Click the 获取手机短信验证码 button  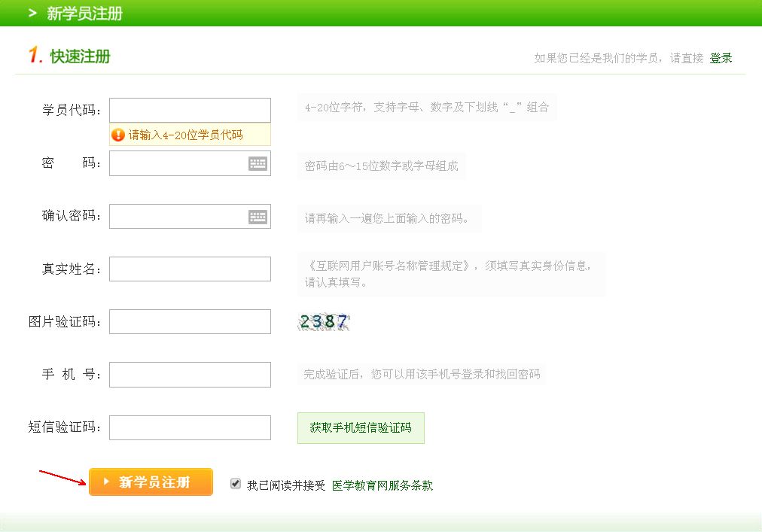pyautogui.click(x=361, y=428)
